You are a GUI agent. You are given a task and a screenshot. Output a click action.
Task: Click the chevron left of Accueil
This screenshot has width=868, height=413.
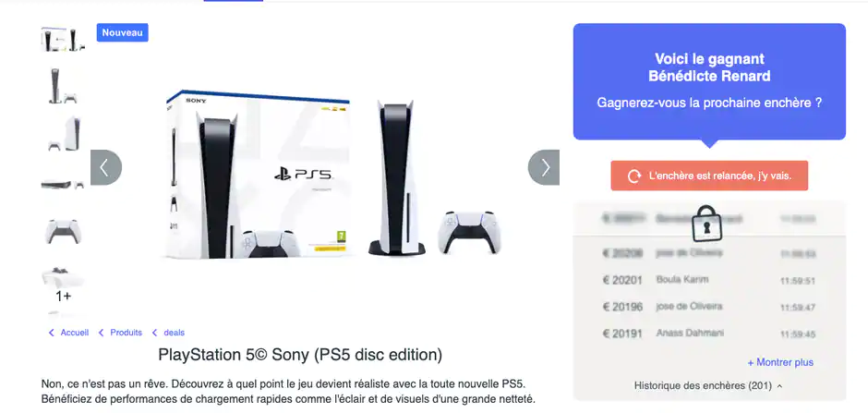(52, 333)
